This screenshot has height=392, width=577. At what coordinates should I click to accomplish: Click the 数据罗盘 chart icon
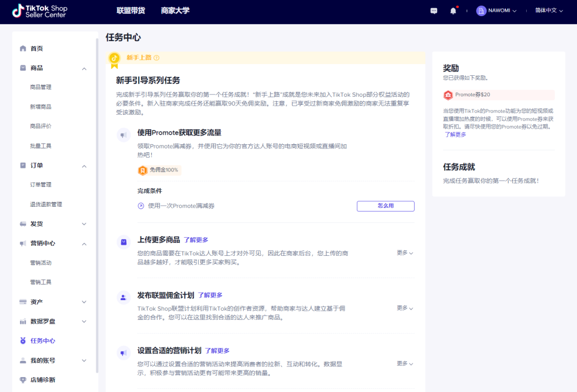(x=23, y=322)
